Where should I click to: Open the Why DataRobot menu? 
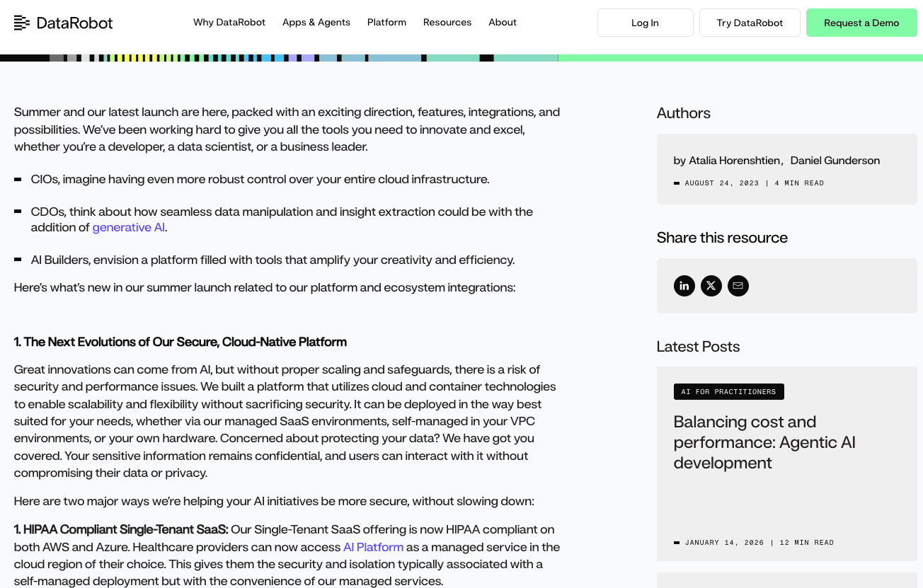pyautogui.click(x=229, y=23)
